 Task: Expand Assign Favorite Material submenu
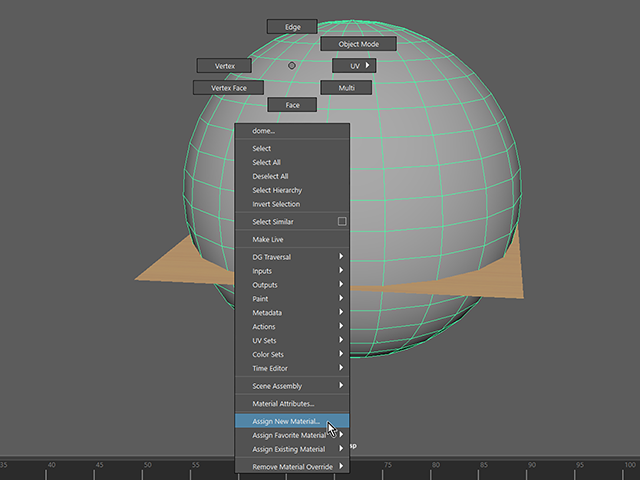coord(292,435)
